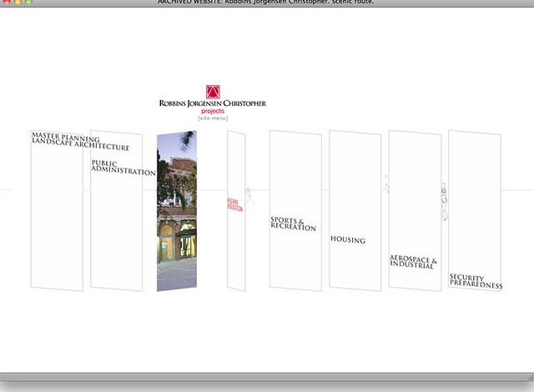Click the small figure sketch left of Aerospace panel
The image size is (534, 392).
[386, 184]
